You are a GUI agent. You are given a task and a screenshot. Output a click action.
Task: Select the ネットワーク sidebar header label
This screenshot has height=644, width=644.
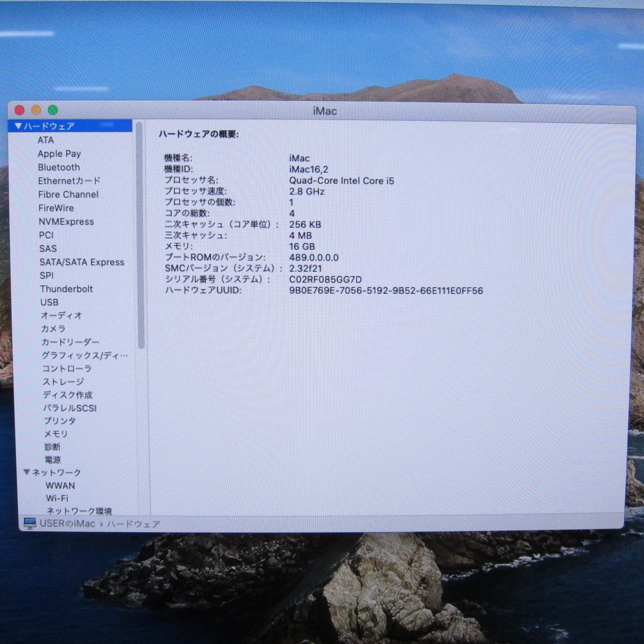tap(56, 472)
